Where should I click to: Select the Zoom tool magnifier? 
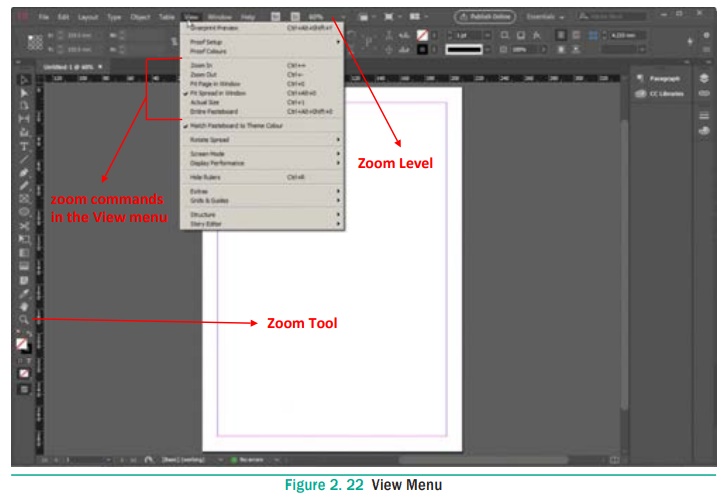tap(24, 319)
